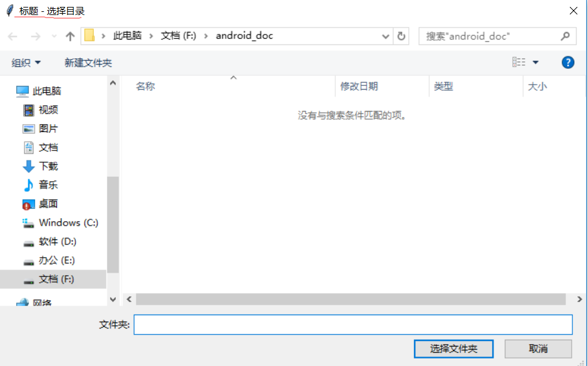Viewport: 588px width, 366px height.
Task: Click the folder icon in address bar
Action: (x=90, y=36)
